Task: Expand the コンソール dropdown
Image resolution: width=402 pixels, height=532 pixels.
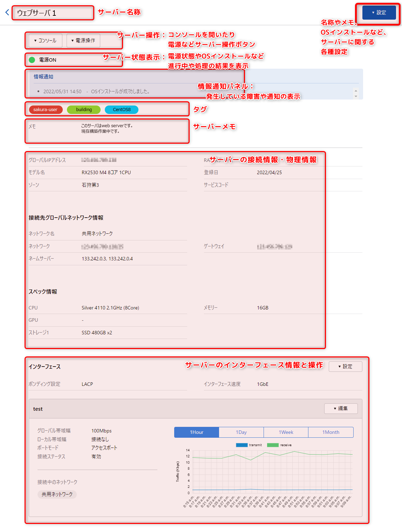Action: (x=45, y=41)
